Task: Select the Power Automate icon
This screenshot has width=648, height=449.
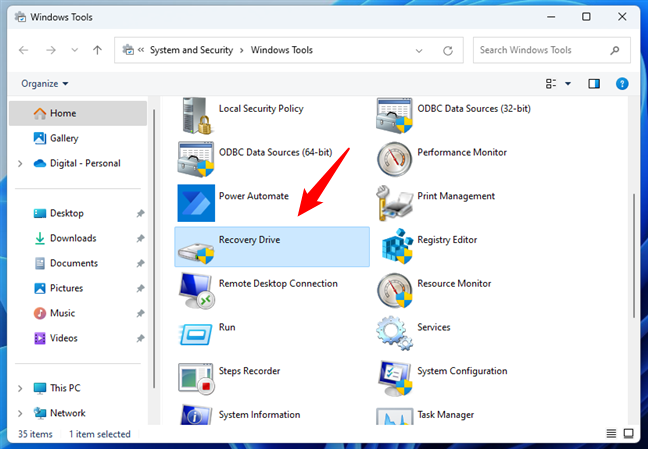Action: pyautogui.click(x=196, y=203)
